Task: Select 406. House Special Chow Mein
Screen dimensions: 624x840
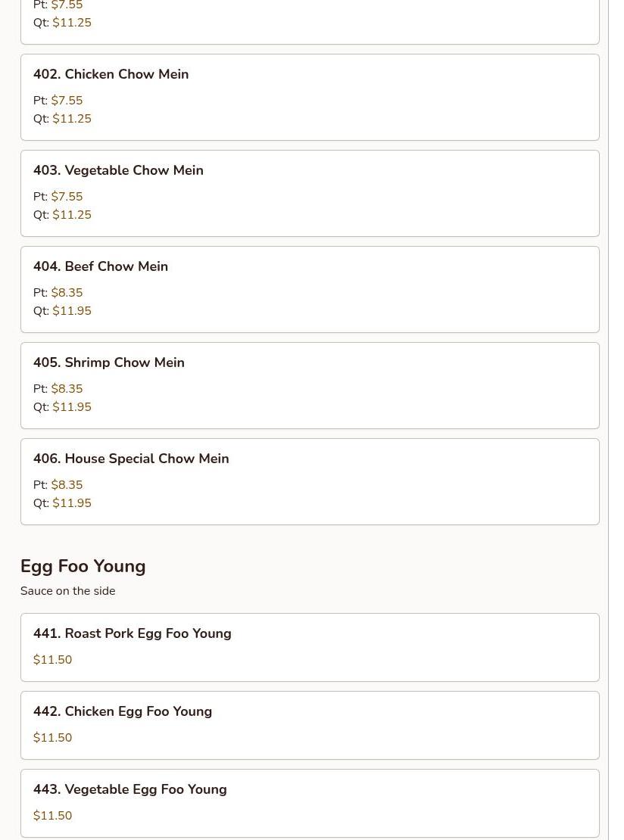Action: (131, 459)
